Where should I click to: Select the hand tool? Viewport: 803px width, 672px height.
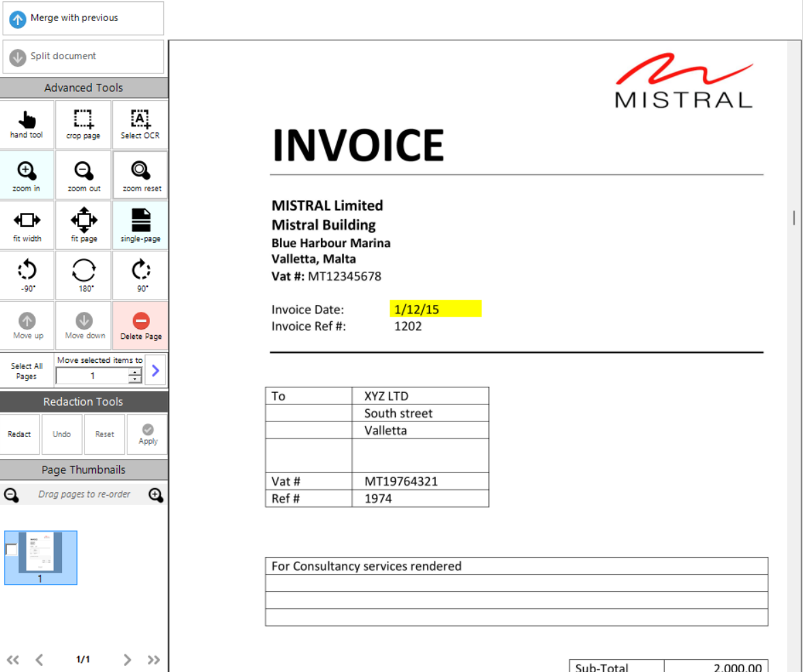pyautogui.click(x=27, y=125)
